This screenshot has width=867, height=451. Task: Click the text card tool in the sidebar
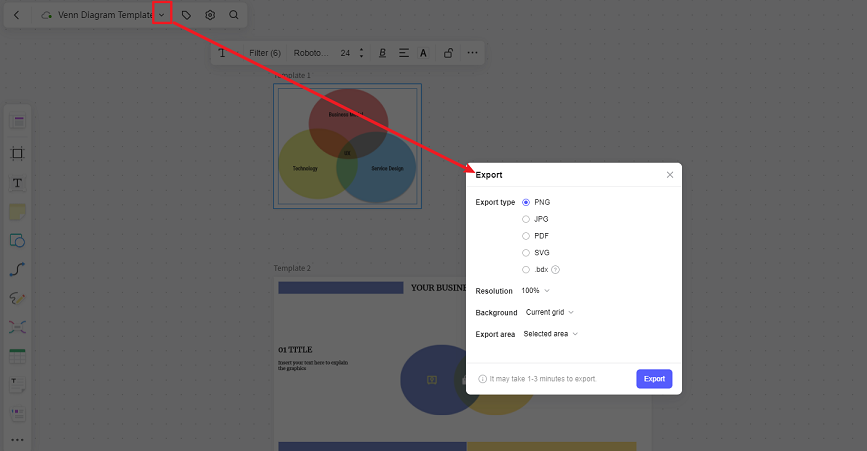point(17,385)
